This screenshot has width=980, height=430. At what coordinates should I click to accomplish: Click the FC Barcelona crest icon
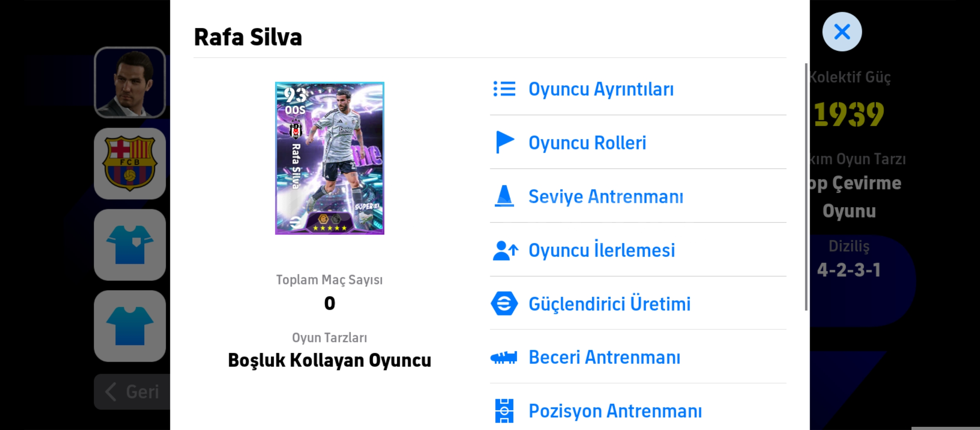[129, 163]
